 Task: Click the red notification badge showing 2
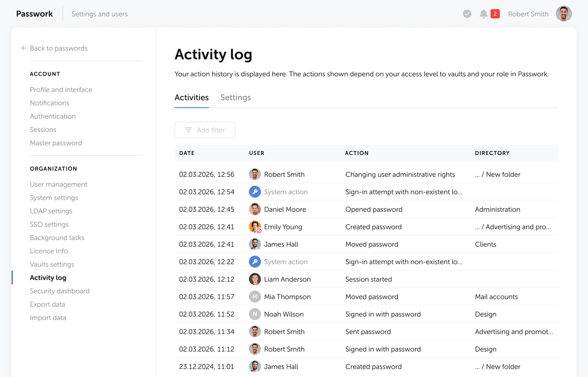495,14
